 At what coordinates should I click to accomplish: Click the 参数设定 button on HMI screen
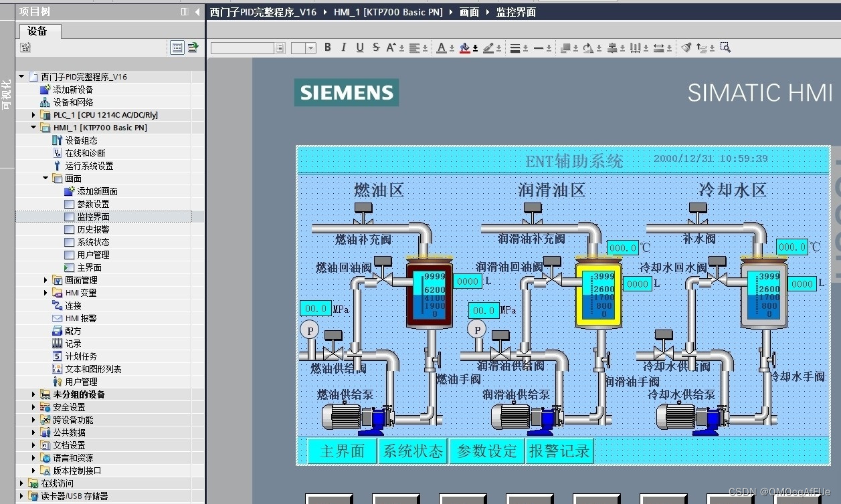(487, 451)
